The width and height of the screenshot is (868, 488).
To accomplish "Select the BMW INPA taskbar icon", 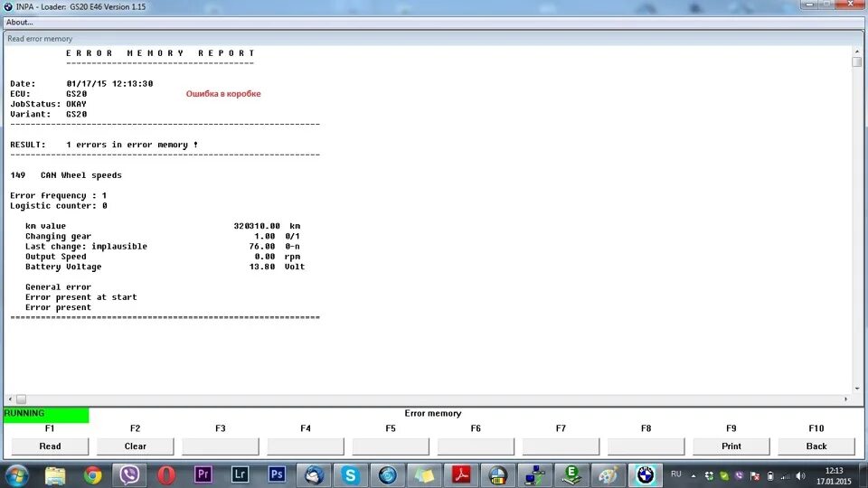I will click(645, 475).
